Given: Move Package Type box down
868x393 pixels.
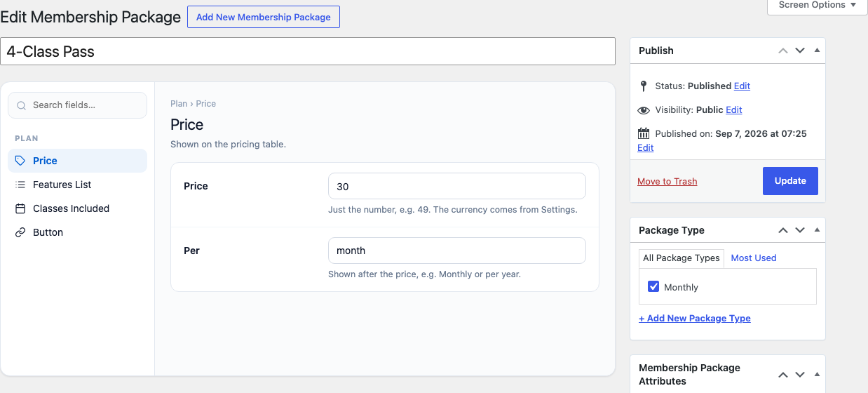Looking at the screenshot, I should (800, 230).
